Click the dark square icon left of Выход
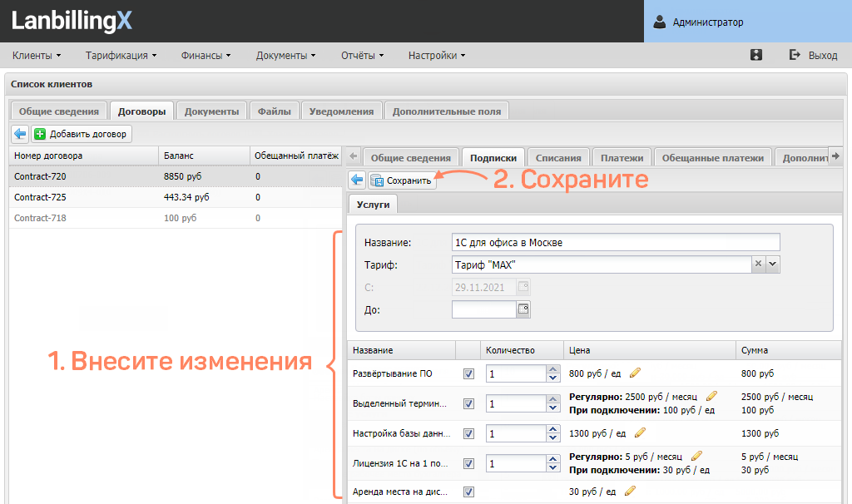Image resolution: width=852 pixels, height=504 pixels. click(x=756, y=55)
